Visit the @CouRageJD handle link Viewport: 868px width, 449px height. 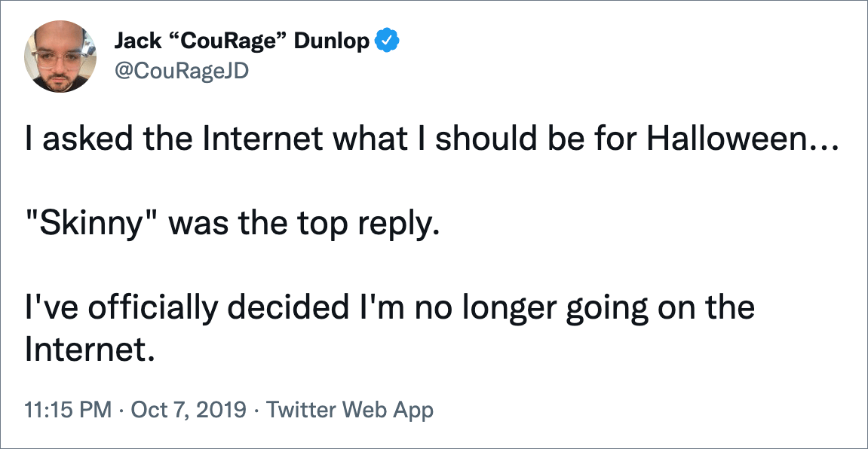(181, 71)
